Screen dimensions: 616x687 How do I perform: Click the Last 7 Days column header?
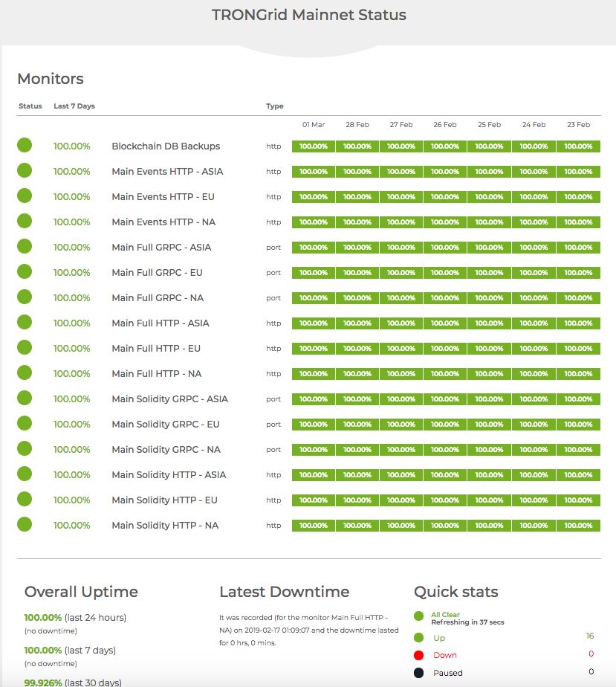click(74, 106)
